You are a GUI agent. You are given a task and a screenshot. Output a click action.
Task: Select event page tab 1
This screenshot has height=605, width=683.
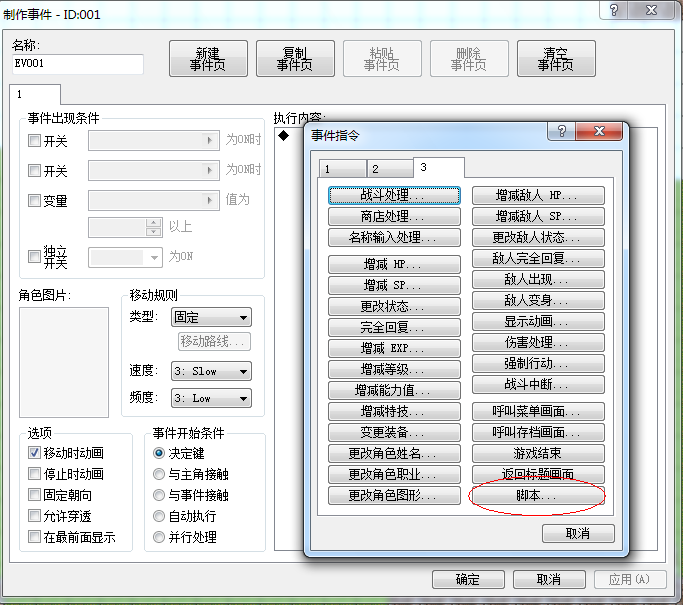35,94
